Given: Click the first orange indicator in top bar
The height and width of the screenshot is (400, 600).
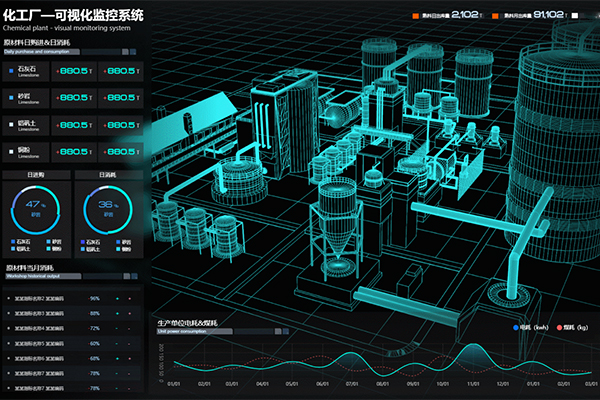Looking at the screenshot, I should coord(413,15).
